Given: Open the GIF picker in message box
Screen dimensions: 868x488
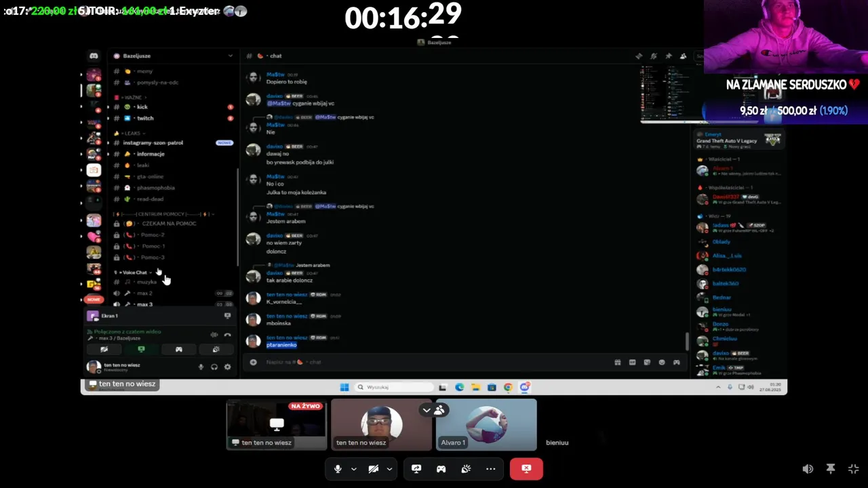Looking at the screenshot, I should [x=632, y=362].
